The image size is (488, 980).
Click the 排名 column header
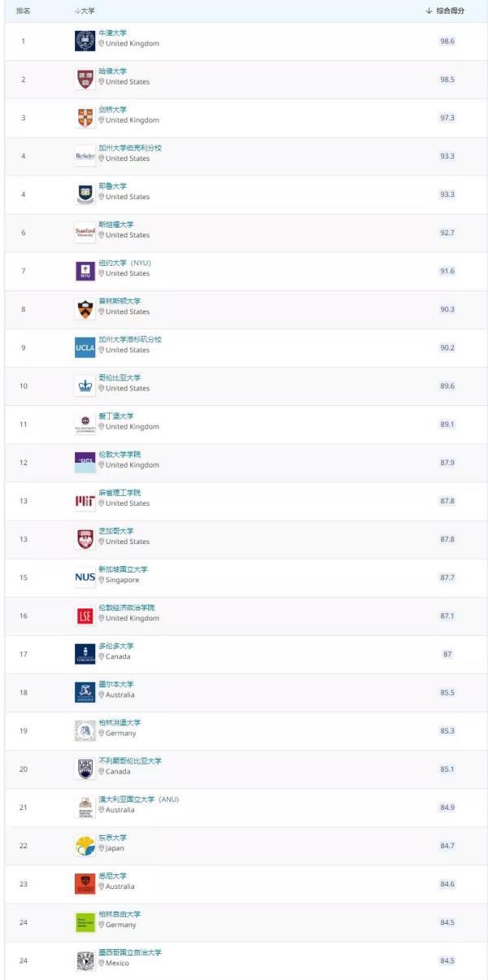click(x=24, y=11)
